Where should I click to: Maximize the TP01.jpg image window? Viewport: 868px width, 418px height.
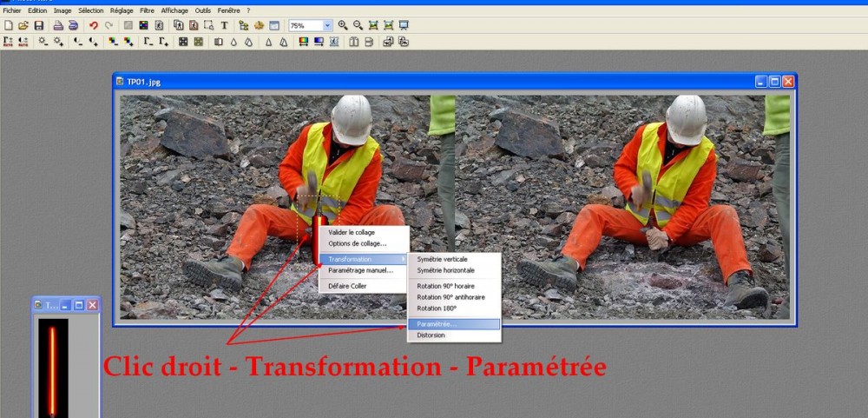(774, 82)
